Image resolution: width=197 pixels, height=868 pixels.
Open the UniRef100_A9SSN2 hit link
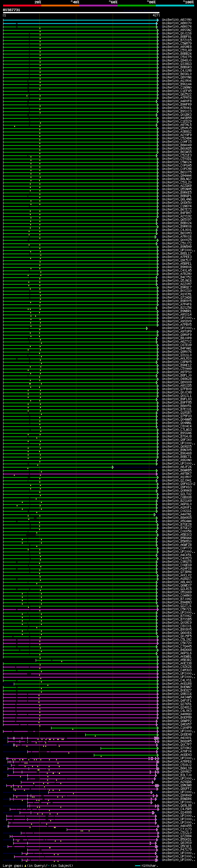pyautogui.click(x=177, y=30)
